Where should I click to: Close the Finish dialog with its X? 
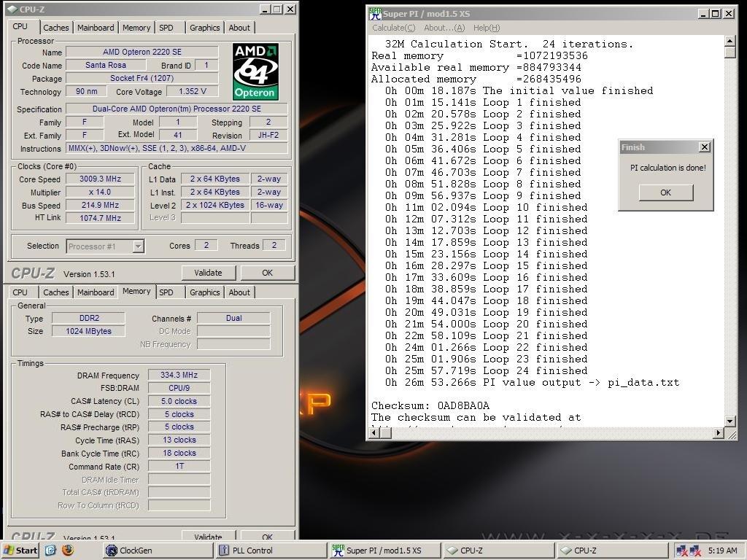click(705, 147)
